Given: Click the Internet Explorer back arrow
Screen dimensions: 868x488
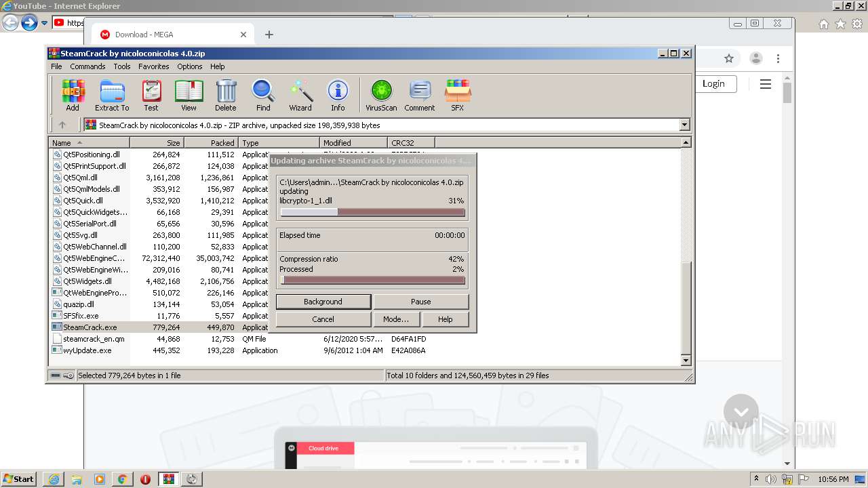Looking at the screenshot, I should point(10,23).
